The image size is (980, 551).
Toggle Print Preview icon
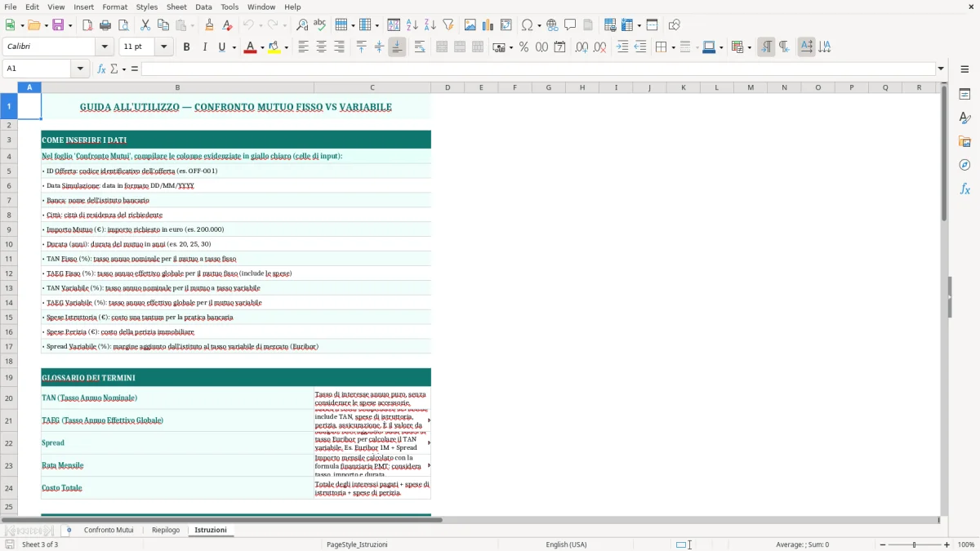coord(123,25)
